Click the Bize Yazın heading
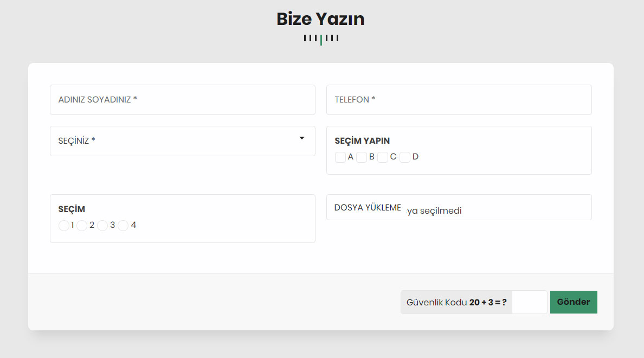The height and width of the screenshot is (358, 644). tap(320, 19)
